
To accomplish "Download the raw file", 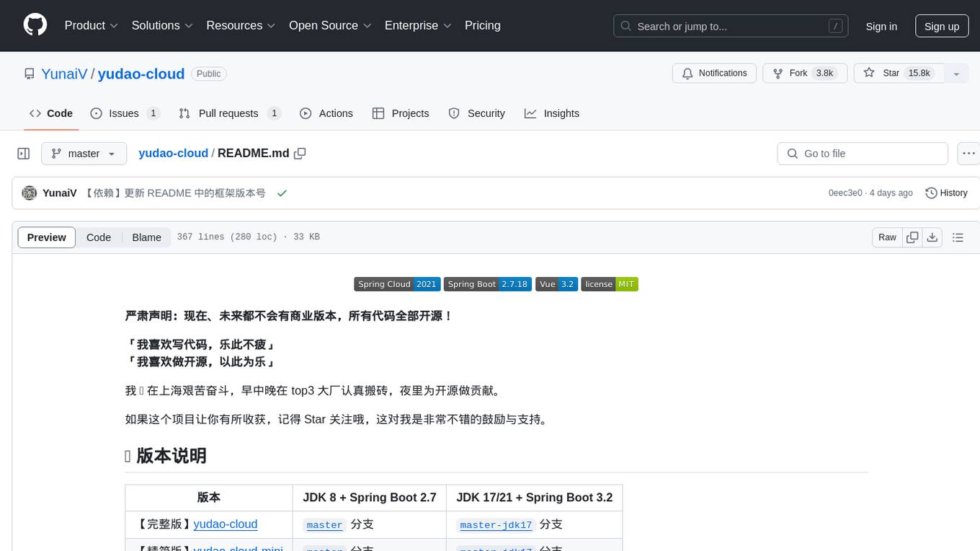I will pos(932,237).
